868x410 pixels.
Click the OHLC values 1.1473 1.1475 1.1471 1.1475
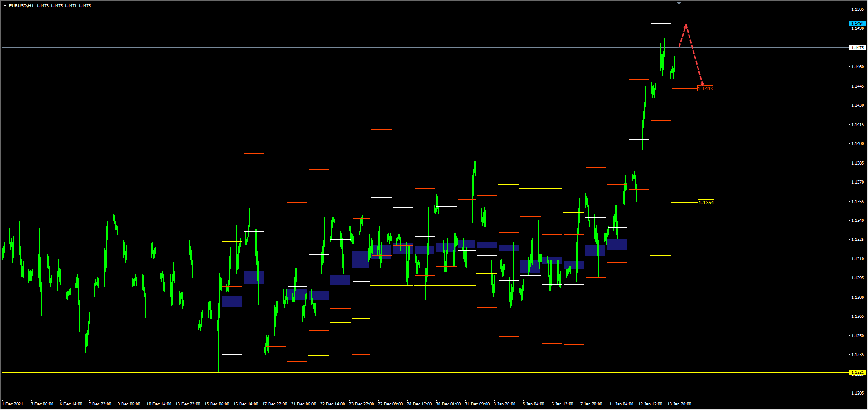64,6
